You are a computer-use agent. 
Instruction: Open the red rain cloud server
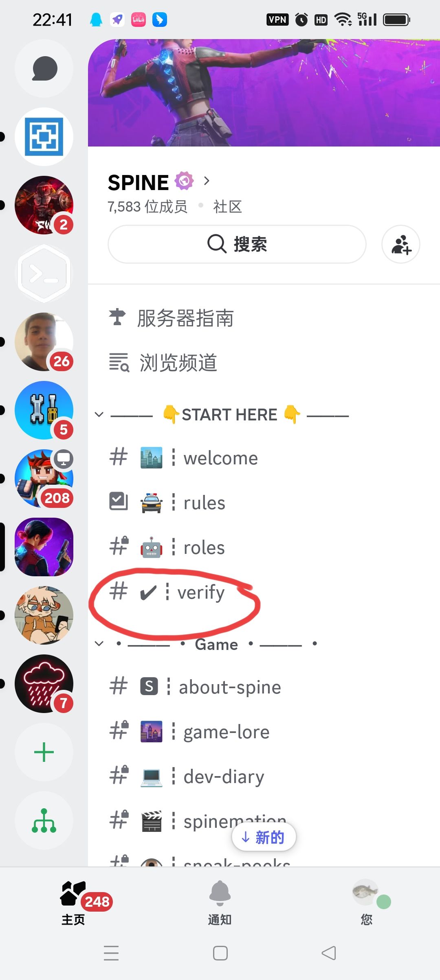pos(44,684)
